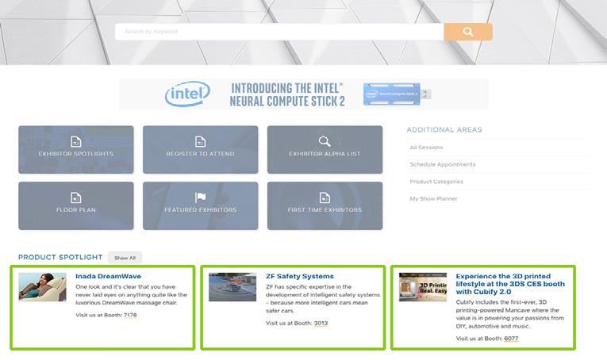607x364 pixels.
Task: Open Schedule Appointments link
Action: pos(443,164)
